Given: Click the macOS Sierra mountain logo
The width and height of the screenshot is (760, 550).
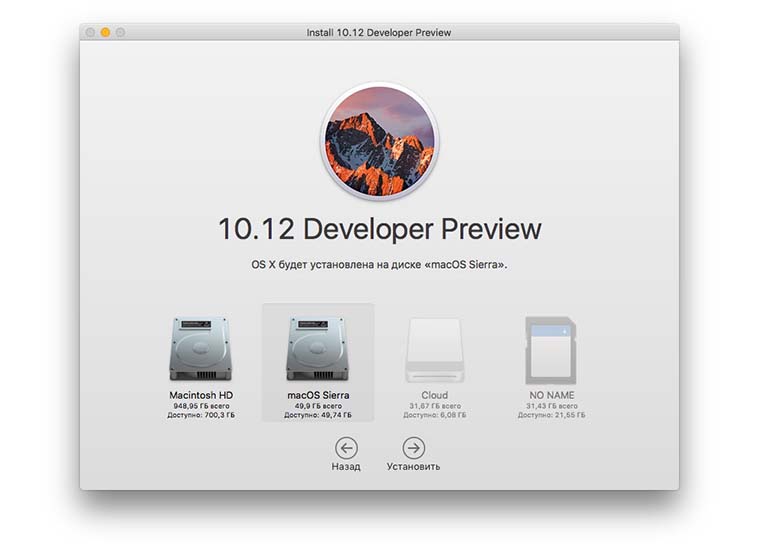Looking at the screenshot, I should coord(380,141).
